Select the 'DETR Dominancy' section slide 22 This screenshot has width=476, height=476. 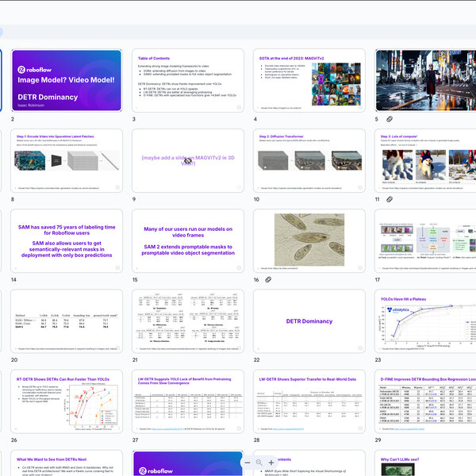click(309, 321)
